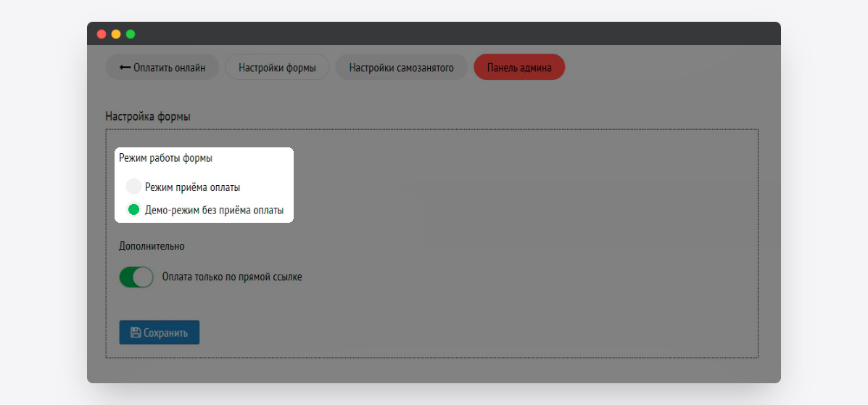
Task: Click the Режим приёма оплаты label text
Action: coord(192,187)
